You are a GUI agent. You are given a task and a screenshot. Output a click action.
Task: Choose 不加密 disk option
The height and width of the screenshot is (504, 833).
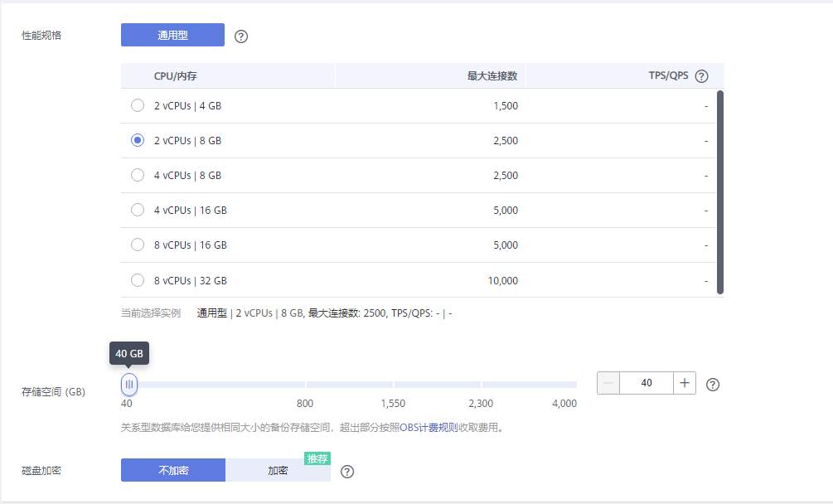click(x=173, y=470)
